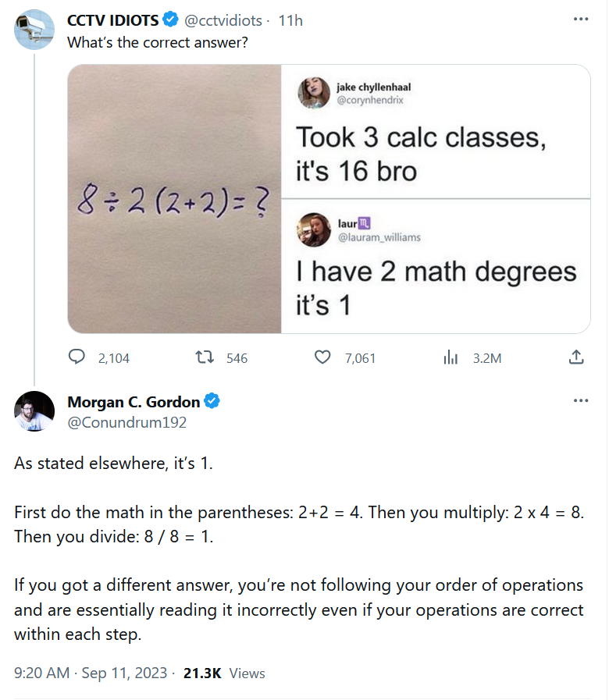Click the retweet icon showing 546
The image size is (609, 700).
click(x=205, y=357)
